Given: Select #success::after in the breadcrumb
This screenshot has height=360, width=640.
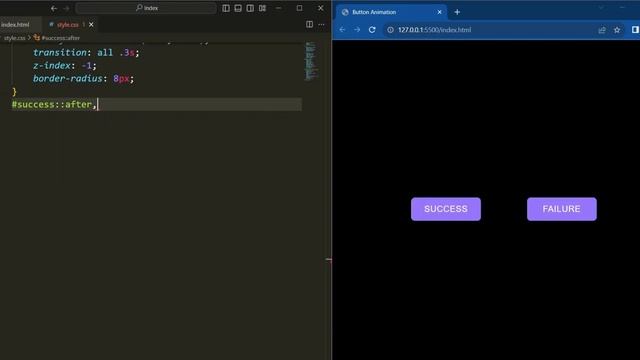Looking at the screenshot, I should point(60,38).
